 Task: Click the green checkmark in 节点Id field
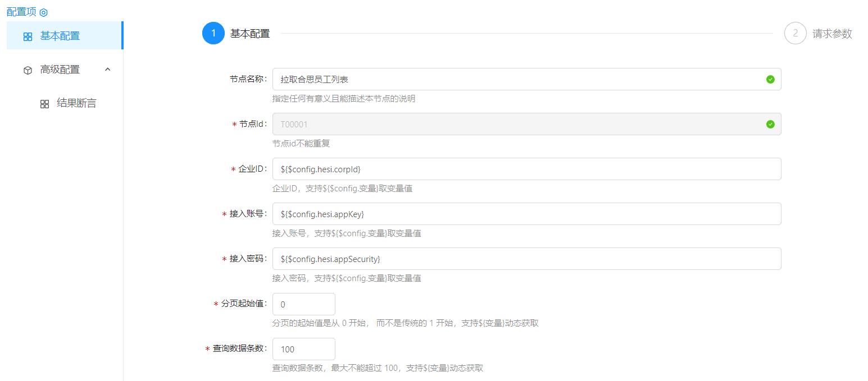770,124
